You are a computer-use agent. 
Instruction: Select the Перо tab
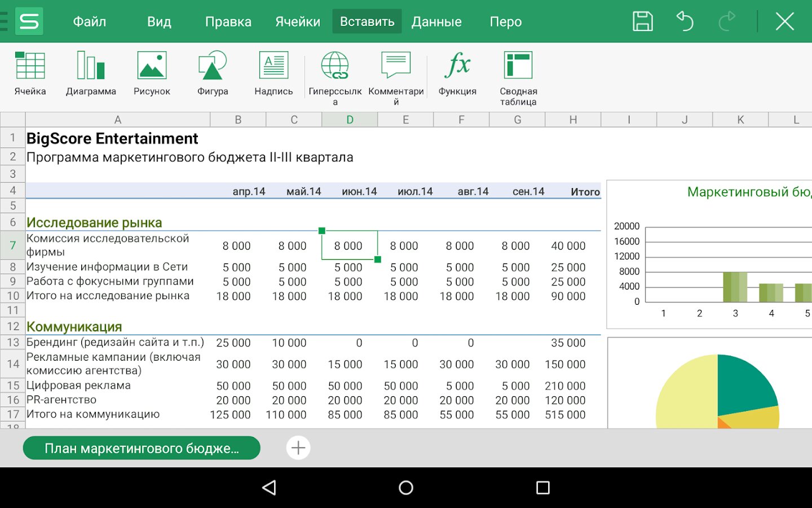pyautogui.click(x=506, y=21)
